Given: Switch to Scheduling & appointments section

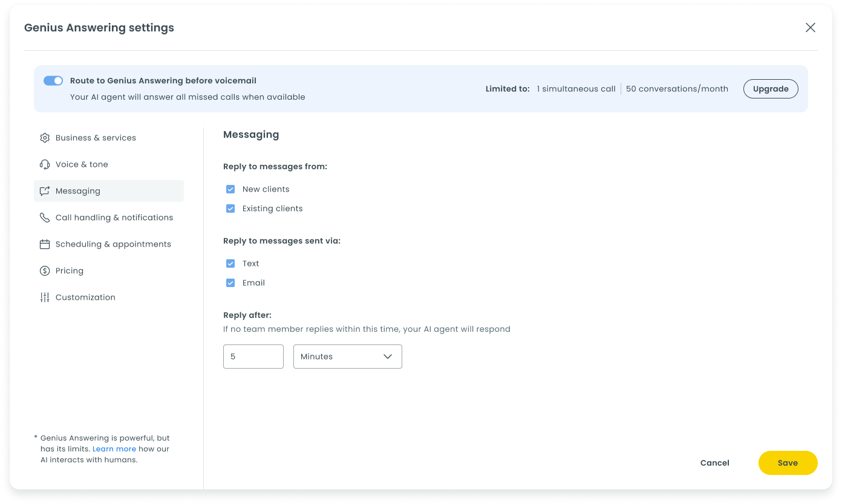Looking at the screenshot, I should tap(109, 244).
